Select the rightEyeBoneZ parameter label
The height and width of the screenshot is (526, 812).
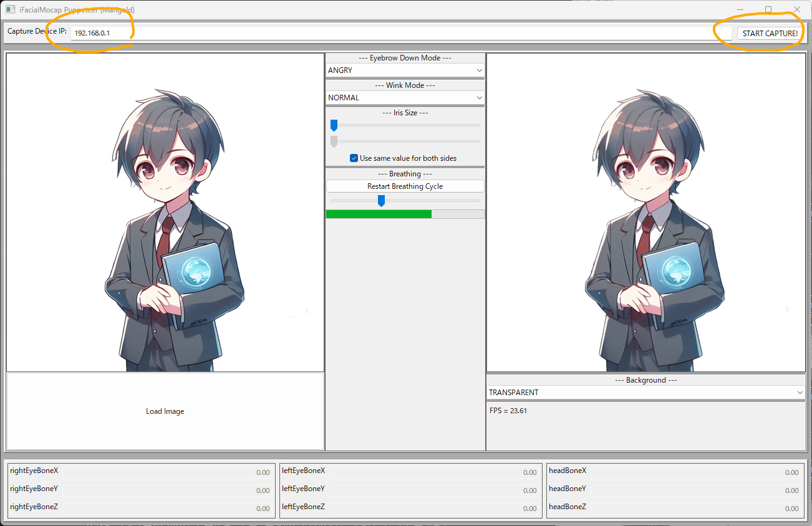coord(34,507)
